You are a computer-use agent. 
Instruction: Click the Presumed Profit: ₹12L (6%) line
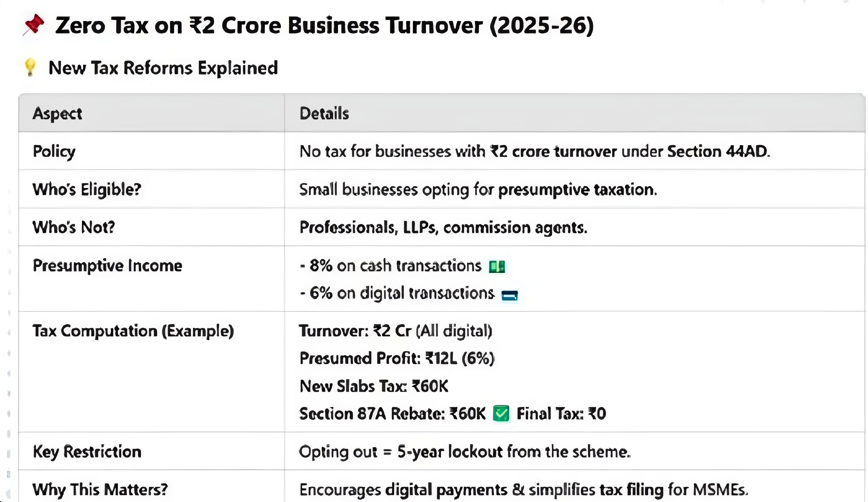[x=397, y=358]
